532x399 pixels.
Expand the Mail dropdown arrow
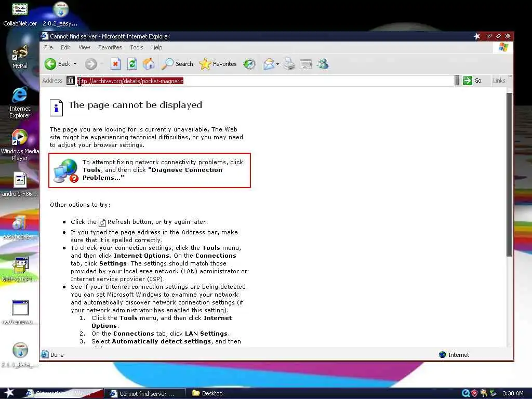(278, 64)
